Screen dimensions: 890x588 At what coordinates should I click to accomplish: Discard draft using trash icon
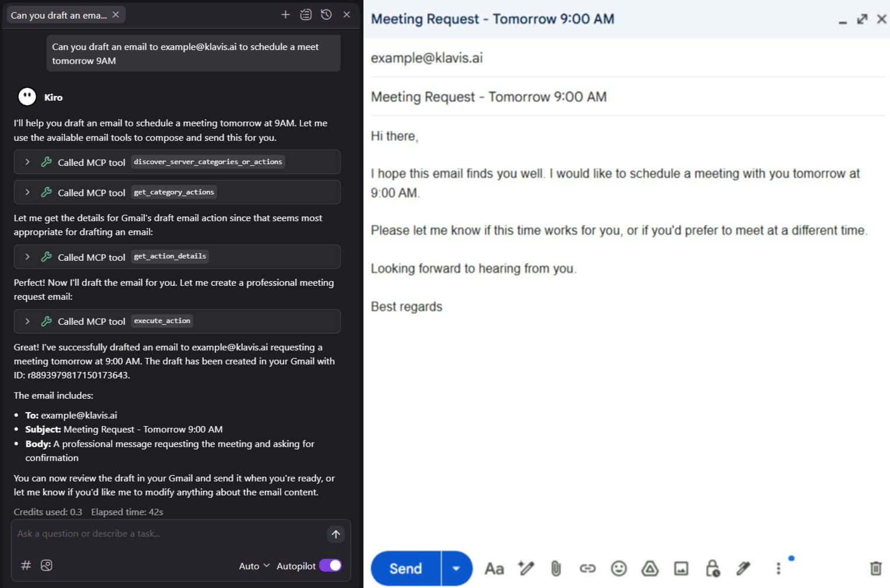pos(876,568)
